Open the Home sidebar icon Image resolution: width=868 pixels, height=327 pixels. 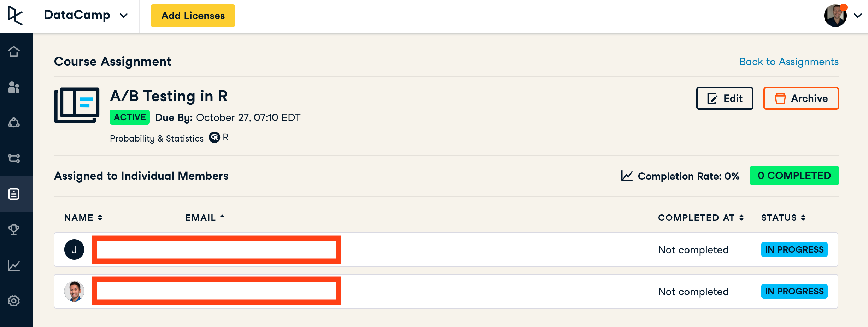point(14,51)
